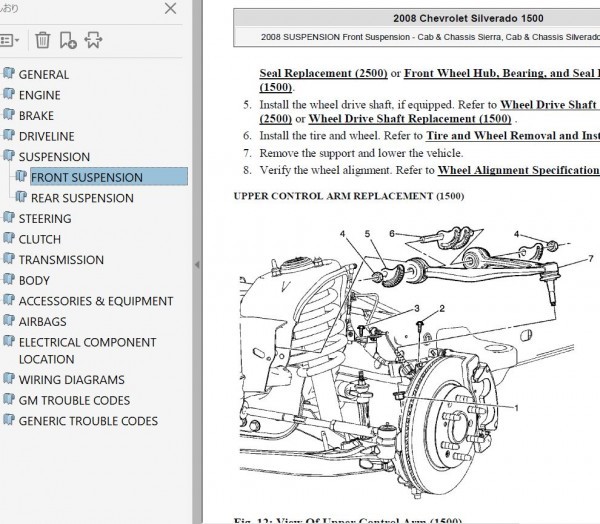Viewport: 600px width, 524px height.
Task: Follow Tire and Wheel Removal link
Action: [513, 136]
